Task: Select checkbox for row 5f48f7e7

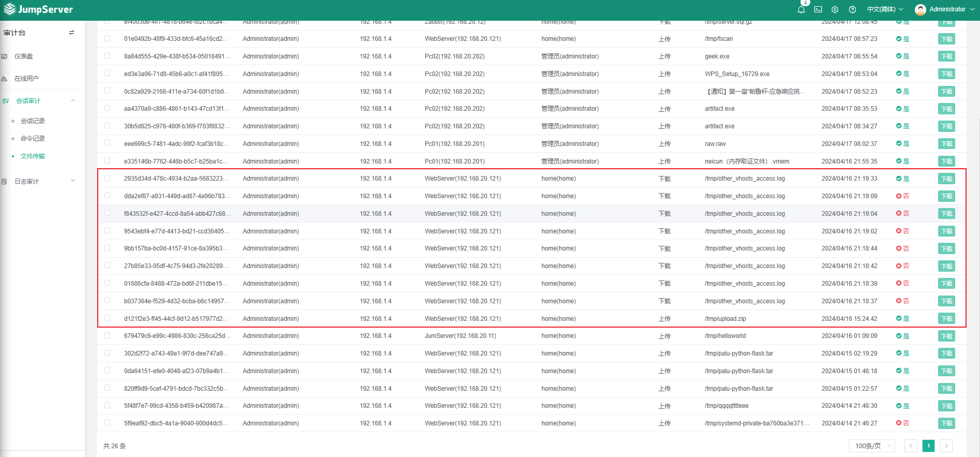Action: tap(108, 405)
